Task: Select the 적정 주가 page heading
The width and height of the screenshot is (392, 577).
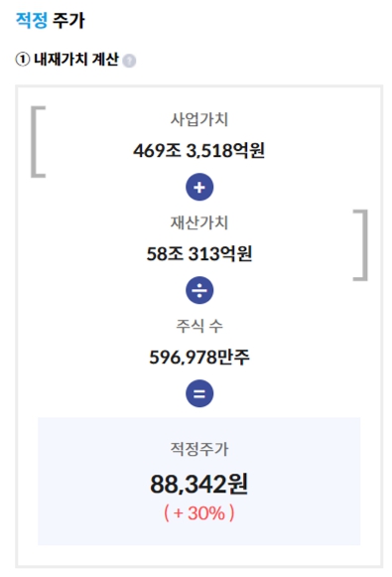Action: coord(50,20)
